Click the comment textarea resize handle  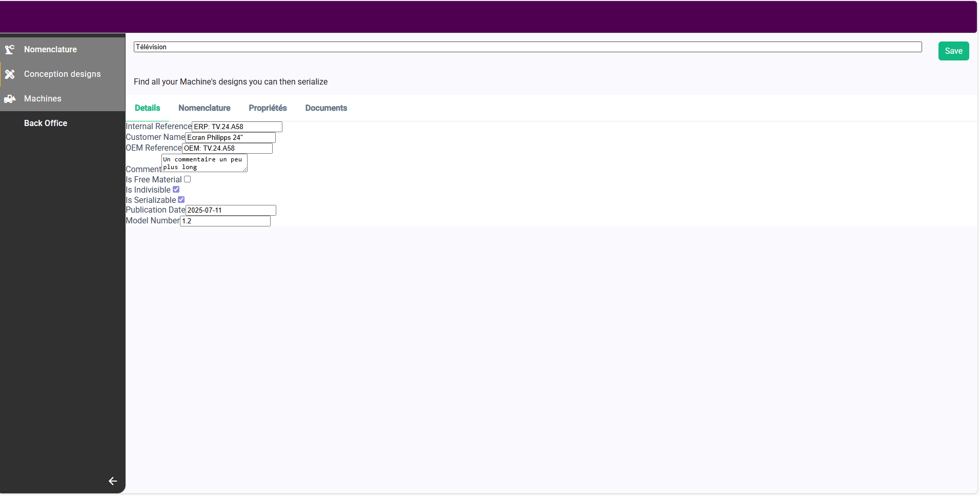[244, 169]
